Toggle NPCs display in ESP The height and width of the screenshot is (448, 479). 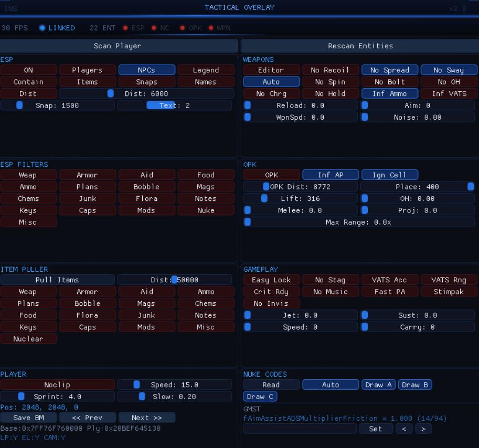pyautogui.click(x=146, y=70)
